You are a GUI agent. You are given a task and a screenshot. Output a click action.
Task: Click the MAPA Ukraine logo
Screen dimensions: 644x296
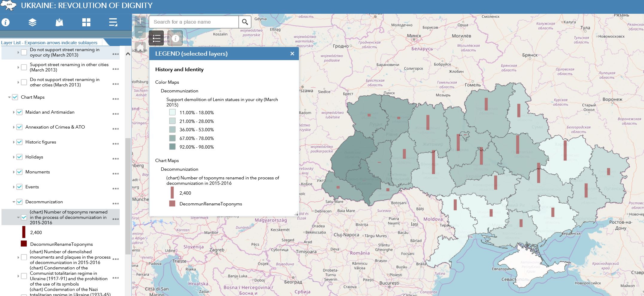coord(8,5)
